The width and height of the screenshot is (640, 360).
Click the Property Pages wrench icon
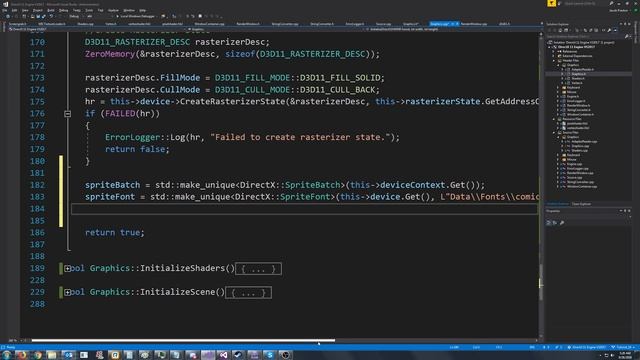pyautogui.click(x=562, y=223)
